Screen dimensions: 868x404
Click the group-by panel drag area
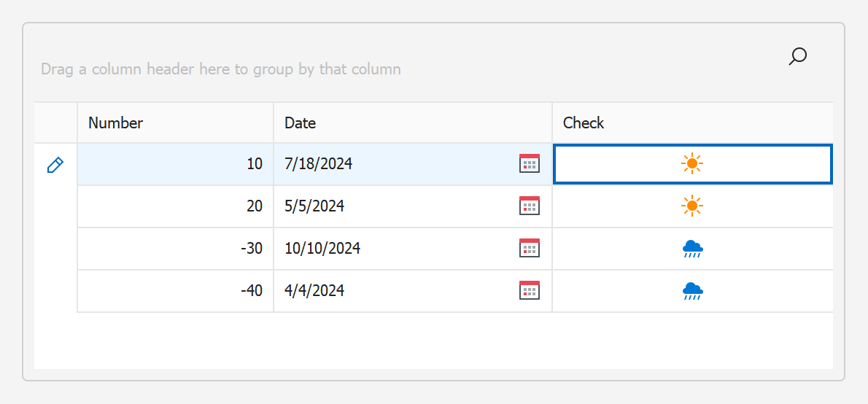tap(220, 69)
